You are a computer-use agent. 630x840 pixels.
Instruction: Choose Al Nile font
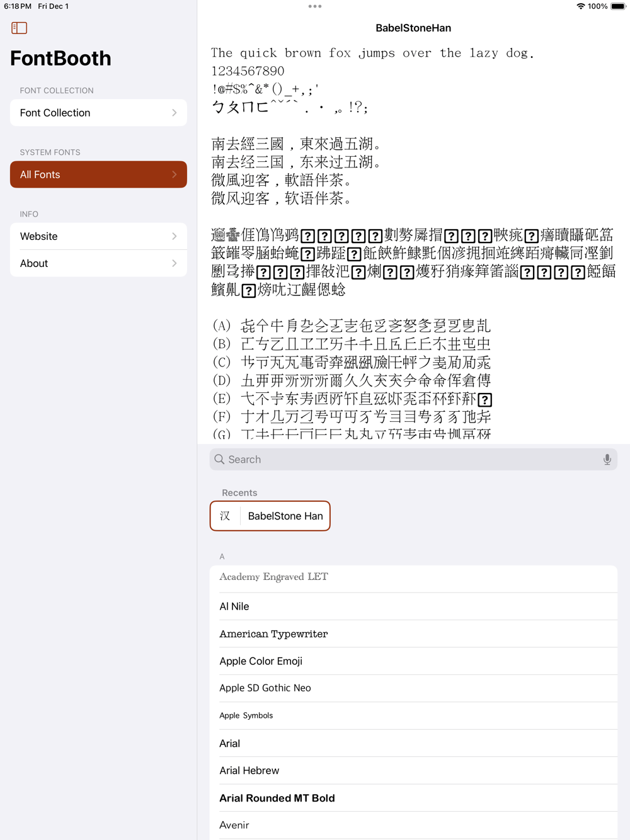[x=413, y=606]
